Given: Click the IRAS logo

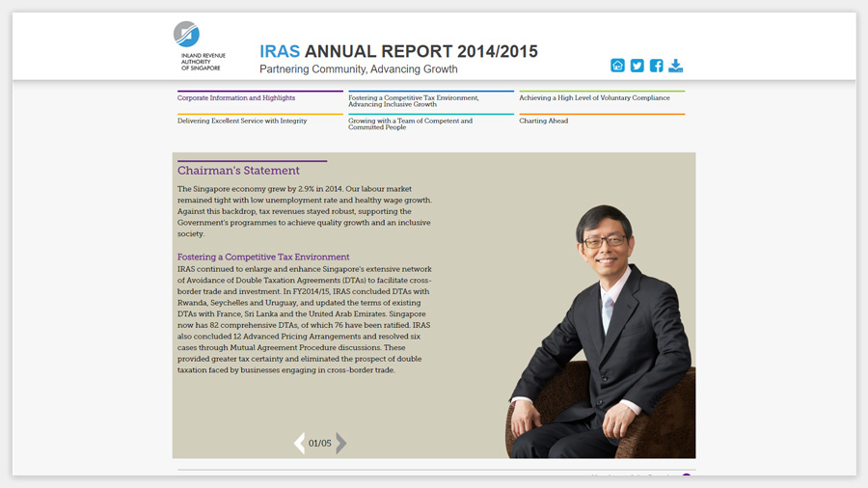Looking at the screenshot, I should [200, 46].
